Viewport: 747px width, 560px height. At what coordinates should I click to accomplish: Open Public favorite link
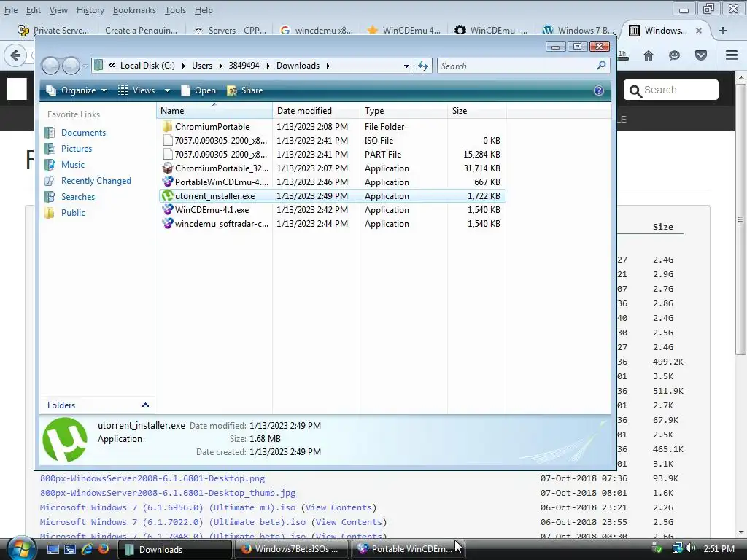coord(73,213)
